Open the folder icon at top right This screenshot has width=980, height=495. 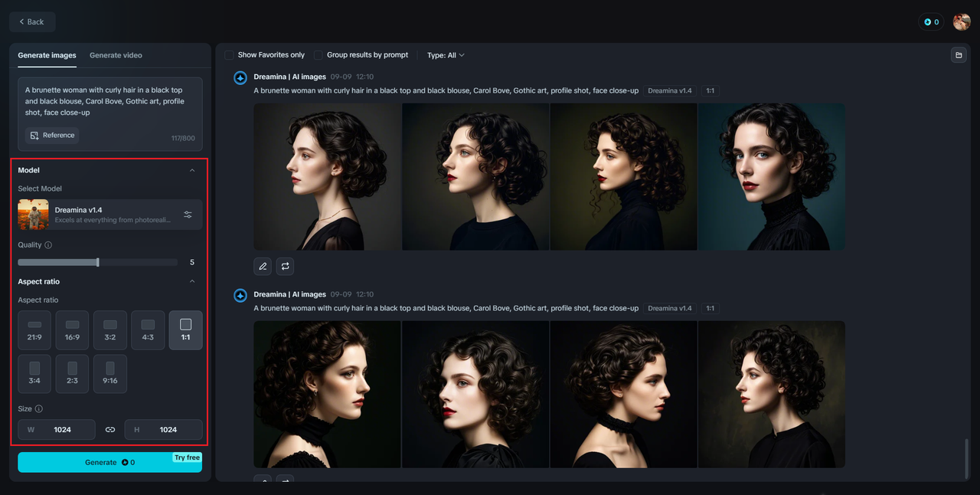[x=958, y=55]
